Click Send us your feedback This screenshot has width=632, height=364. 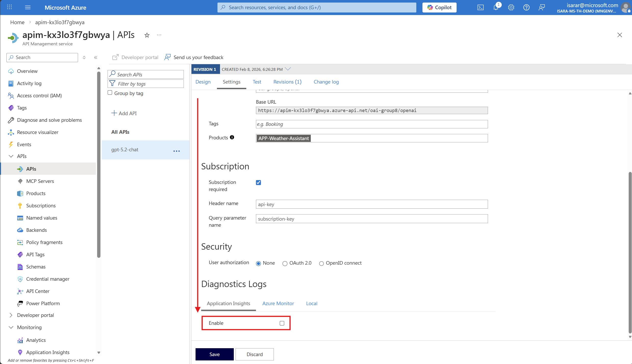coord(194,57)
